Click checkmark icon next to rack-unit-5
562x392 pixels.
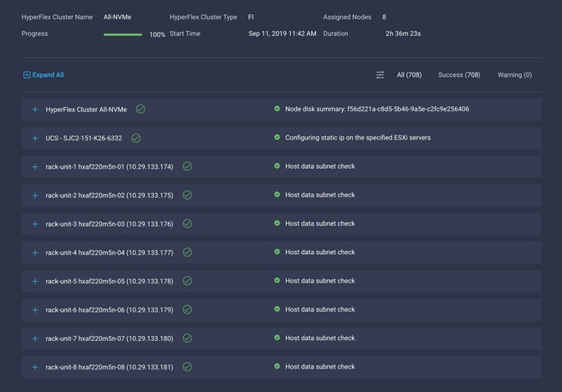[x=187, y=281]
